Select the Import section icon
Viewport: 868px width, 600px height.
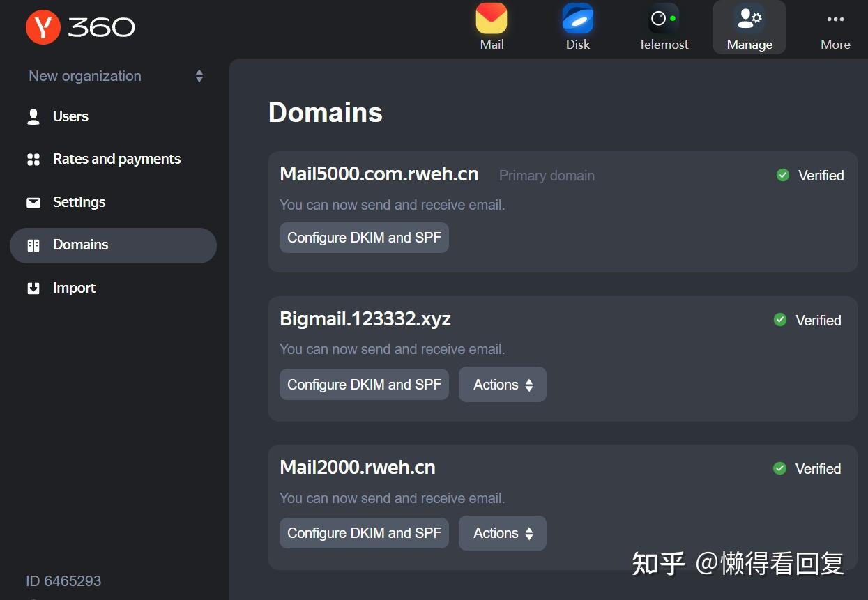pos(33,288)
